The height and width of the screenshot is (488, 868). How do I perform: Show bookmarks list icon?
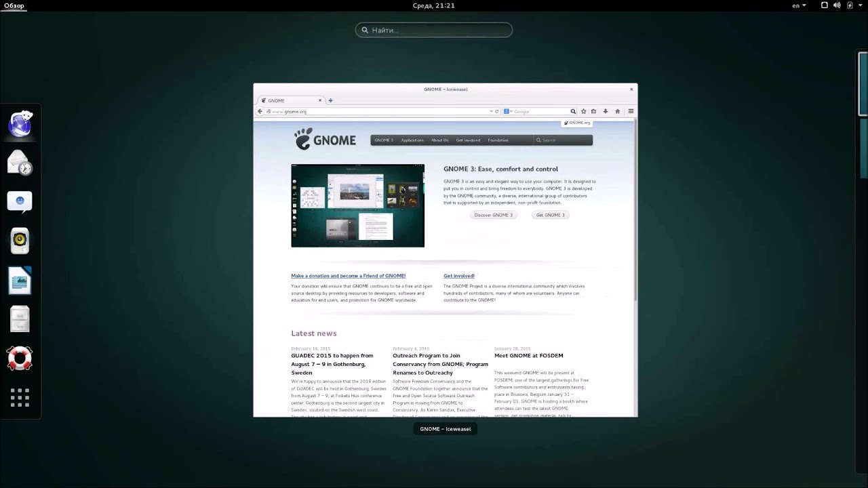point(593,111)
